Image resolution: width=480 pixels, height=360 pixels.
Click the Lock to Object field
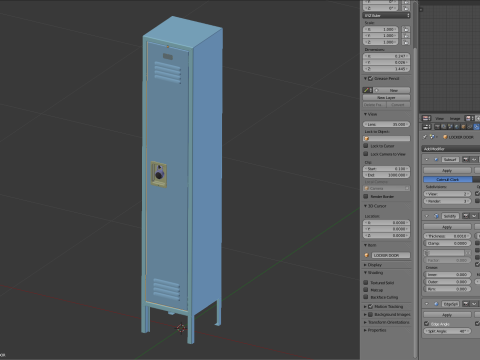click(x=386, y=138)
